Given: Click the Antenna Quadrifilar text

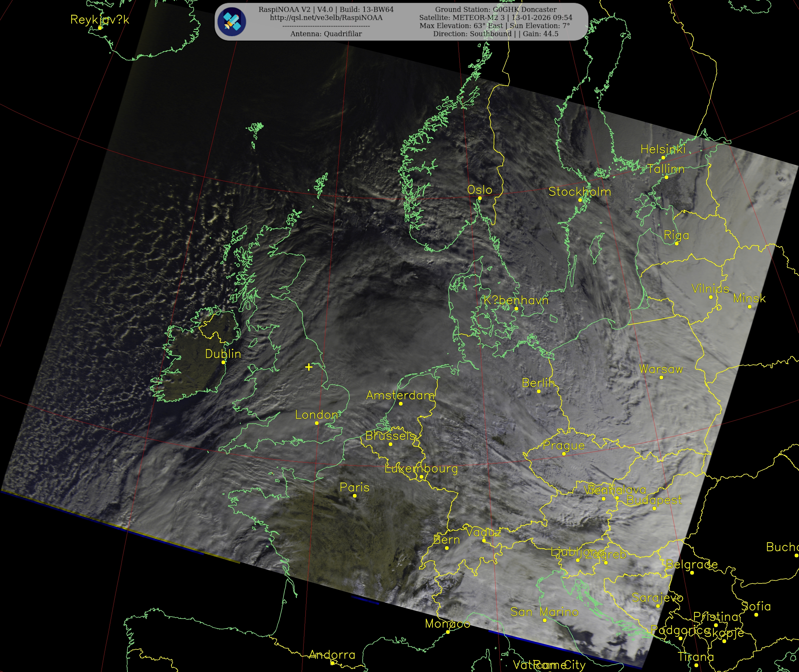Looking at the screenshot, I should tap(326, 34).
